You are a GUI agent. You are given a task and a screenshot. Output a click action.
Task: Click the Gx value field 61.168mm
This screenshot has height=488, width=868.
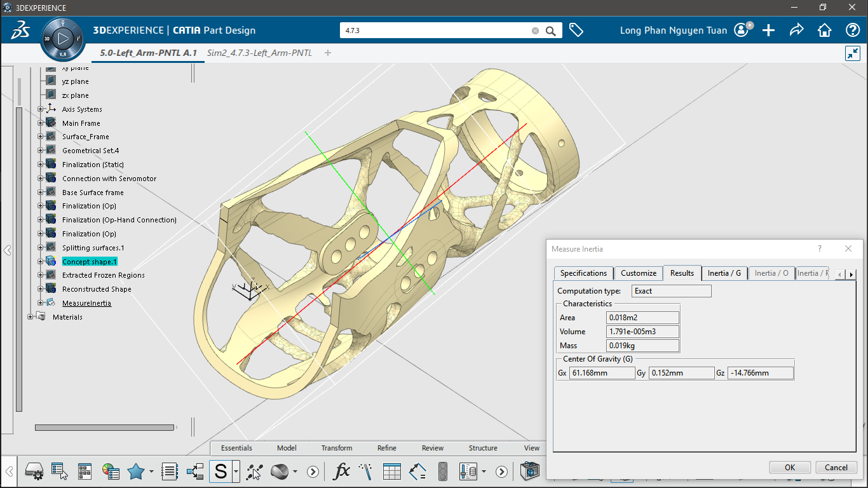(602, 373)
